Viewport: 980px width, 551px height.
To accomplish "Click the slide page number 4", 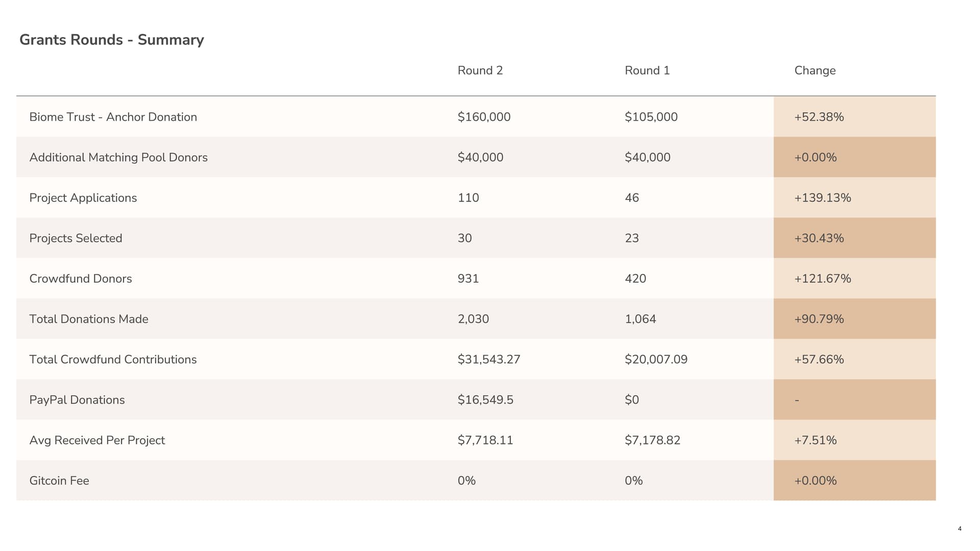I will point(960,529).
